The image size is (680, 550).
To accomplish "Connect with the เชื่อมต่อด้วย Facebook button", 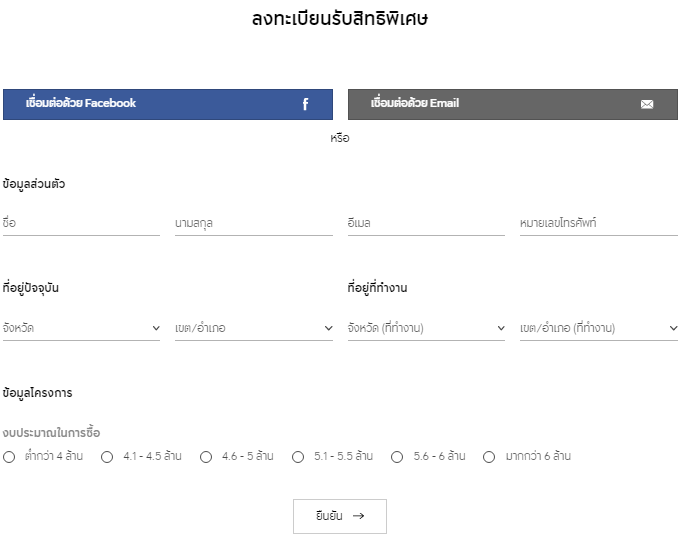I will pos(168,104).
